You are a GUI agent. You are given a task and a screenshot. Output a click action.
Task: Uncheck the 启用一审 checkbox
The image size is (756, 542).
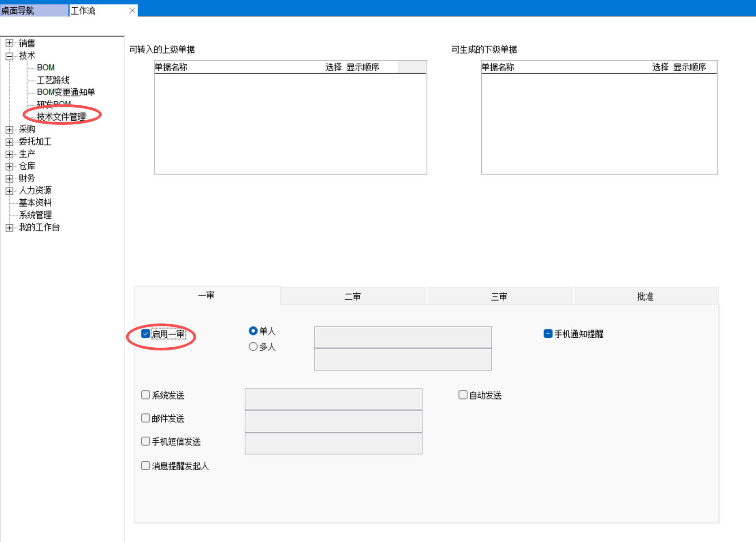pos(146,334)
